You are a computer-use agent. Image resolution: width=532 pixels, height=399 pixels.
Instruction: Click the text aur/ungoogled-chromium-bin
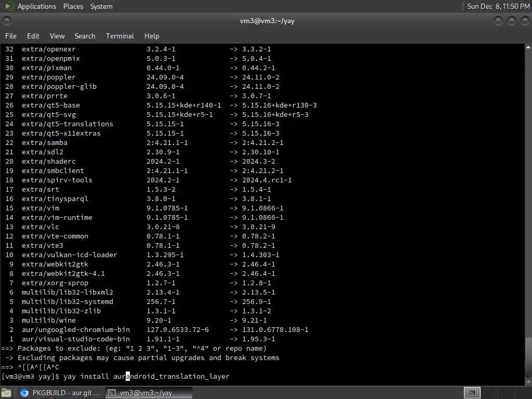pos(76,329)
